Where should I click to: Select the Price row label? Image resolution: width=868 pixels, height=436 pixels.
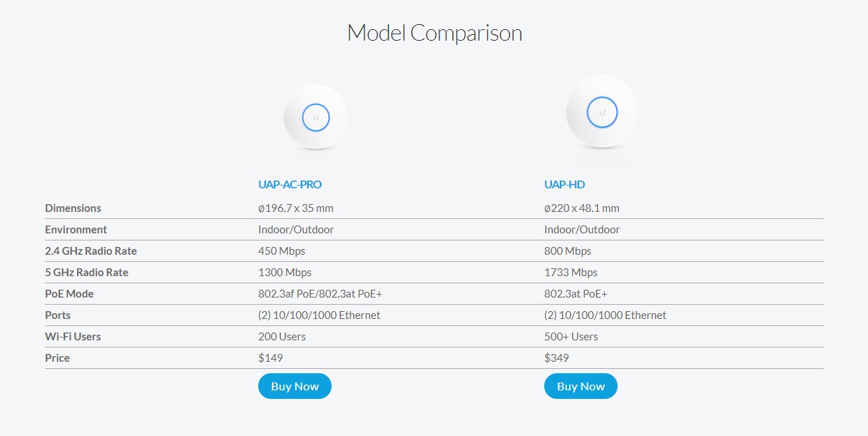[x=57, y=358]
